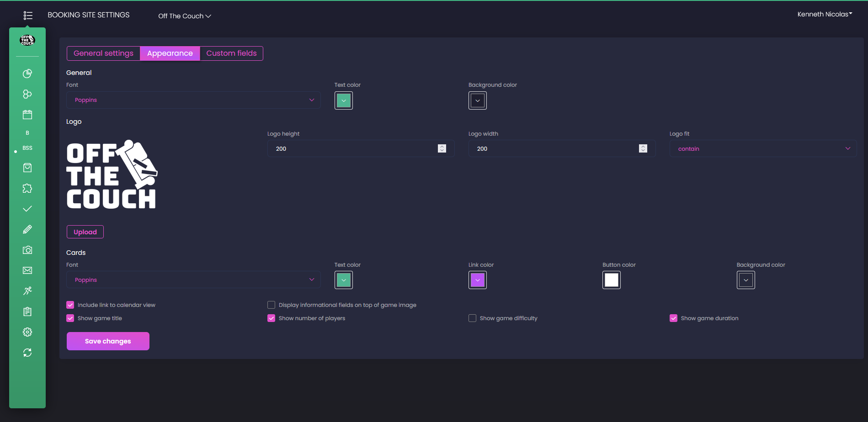Screen dimensions: 868x422
Task: Open the Cards Font Poppins dropdown
Action: pos(193,280)
